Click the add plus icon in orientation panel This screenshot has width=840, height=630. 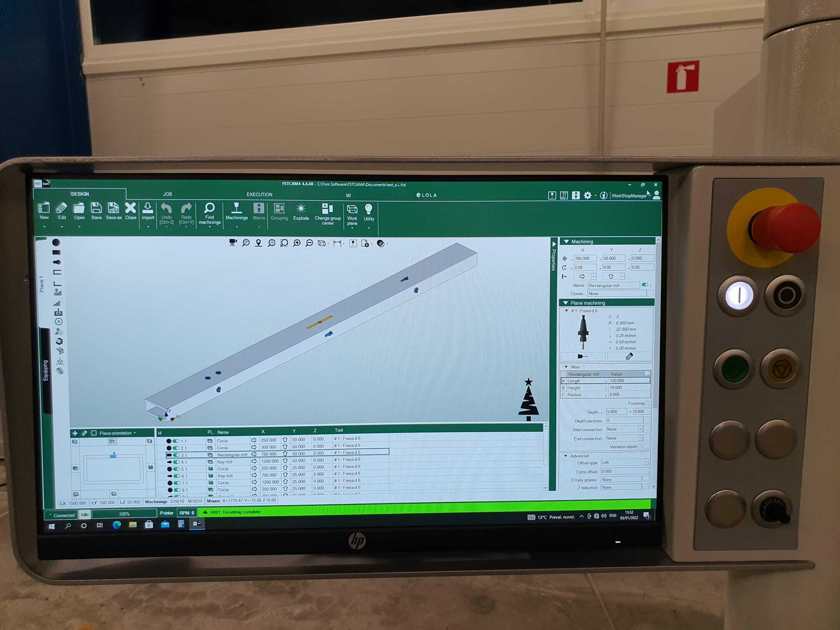pos(75,433)
